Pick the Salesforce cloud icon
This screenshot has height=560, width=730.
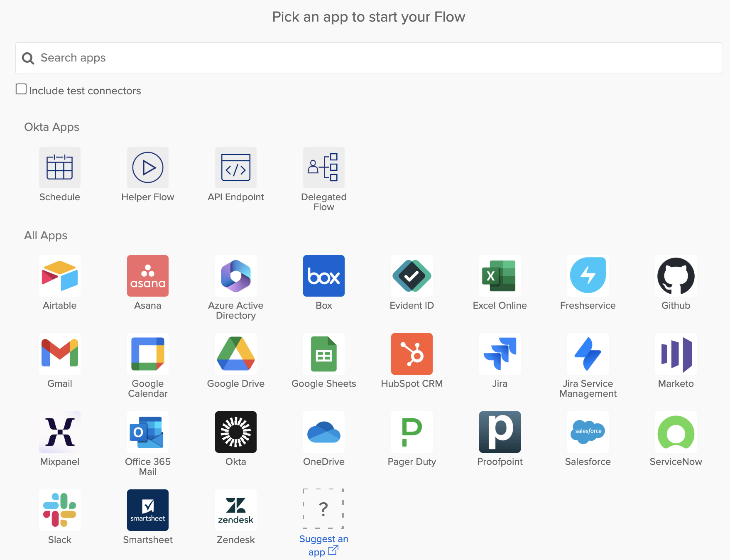pos(588,432)
